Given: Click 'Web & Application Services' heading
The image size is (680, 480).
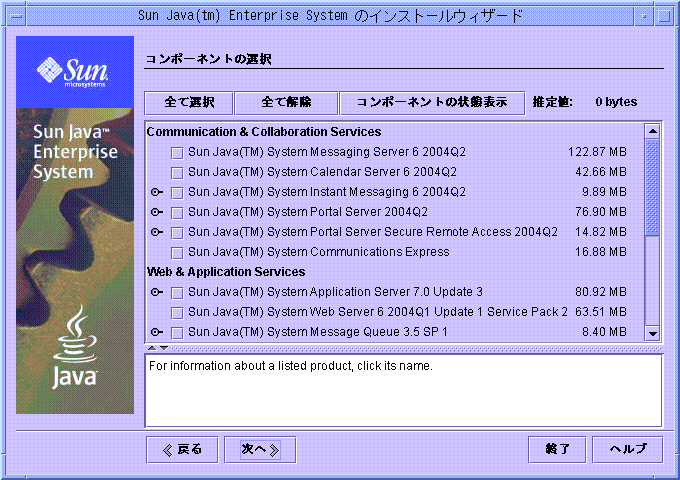Looking at the screenshot, I should [226, 271].
